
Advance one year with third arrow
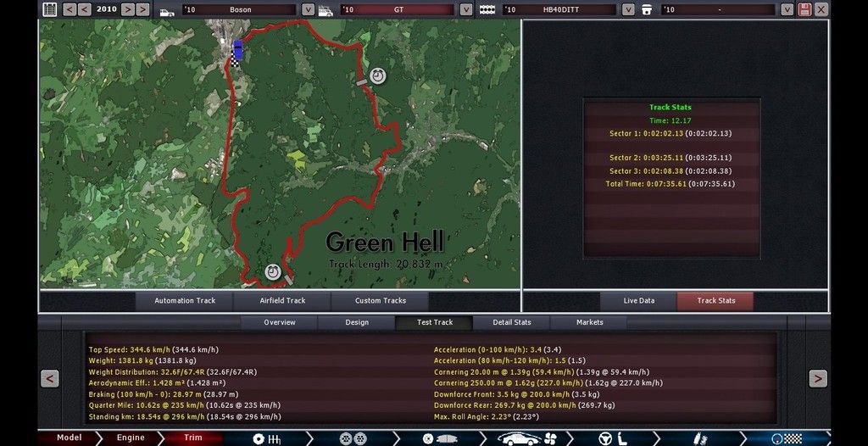127,9
